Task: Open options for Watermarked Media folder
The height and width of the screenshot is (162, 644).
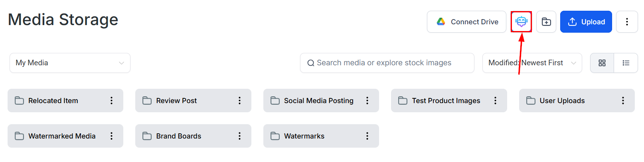Action: [x=111, y=136]
